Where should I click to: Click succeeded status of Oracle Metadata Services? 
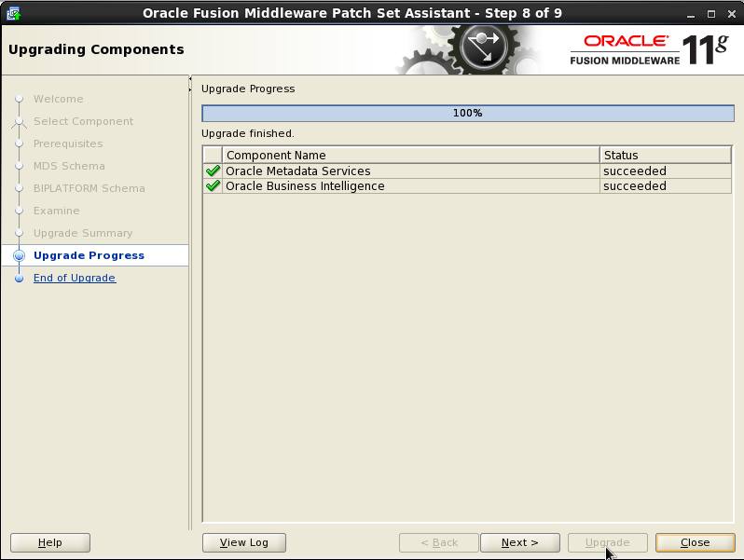click(x=635, y=171)
